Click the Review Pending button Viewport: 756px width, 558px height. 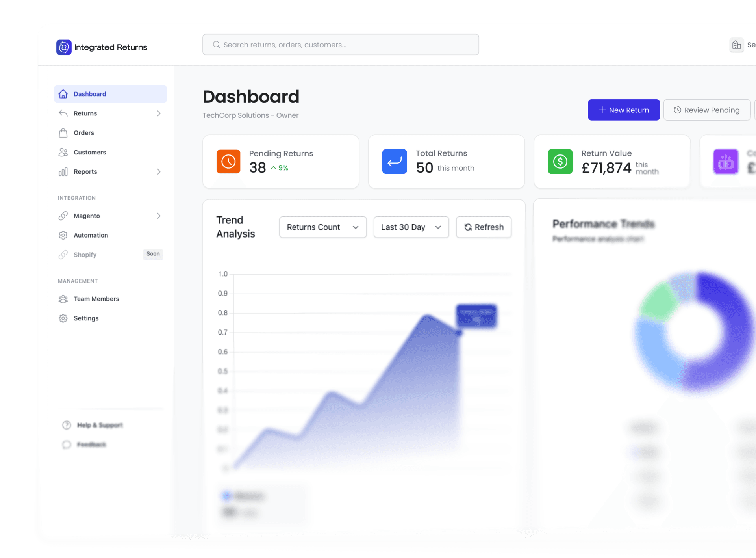point(707,110)
